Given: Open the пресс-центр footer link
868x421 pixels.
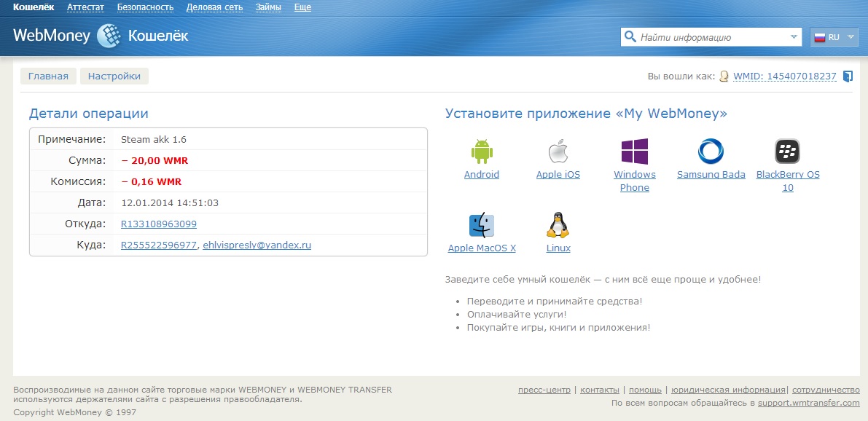Looking at the screenshot, I should [x=544, y=390].
